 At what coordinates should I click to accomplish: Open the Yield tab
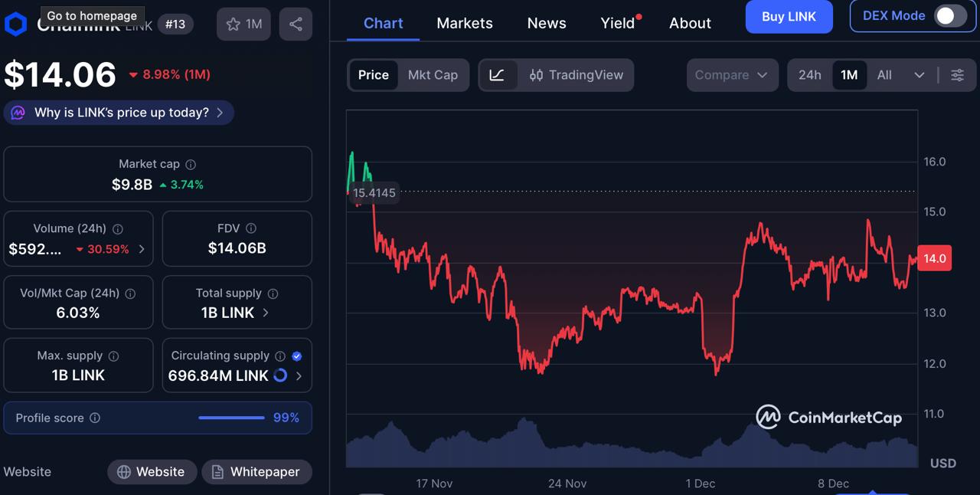coord(616,23)
